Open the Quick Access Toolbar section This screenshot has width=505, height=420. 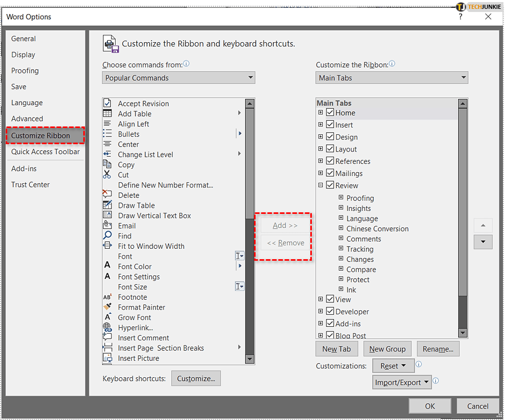(45, 151)
